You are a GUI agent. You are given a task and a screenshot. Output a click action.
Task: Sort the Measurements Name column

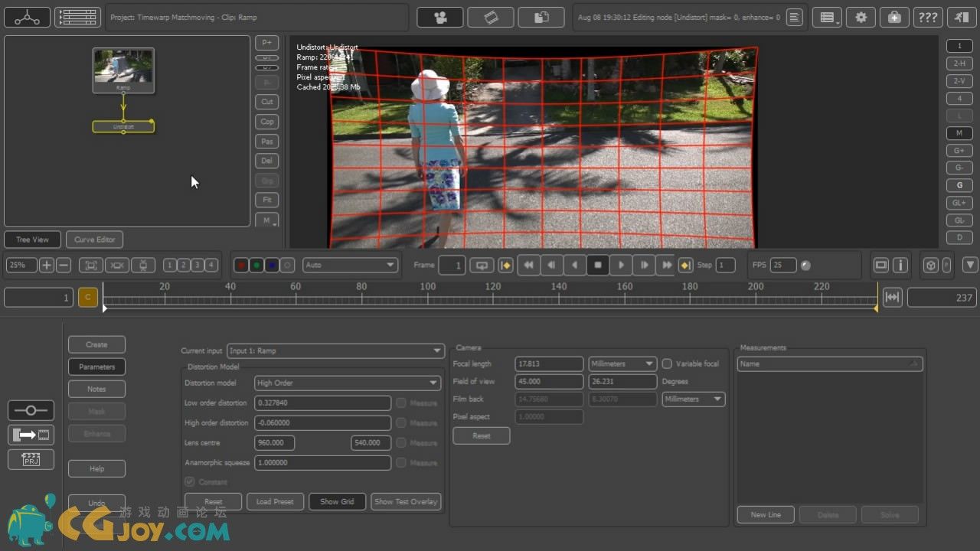point(830,364)
